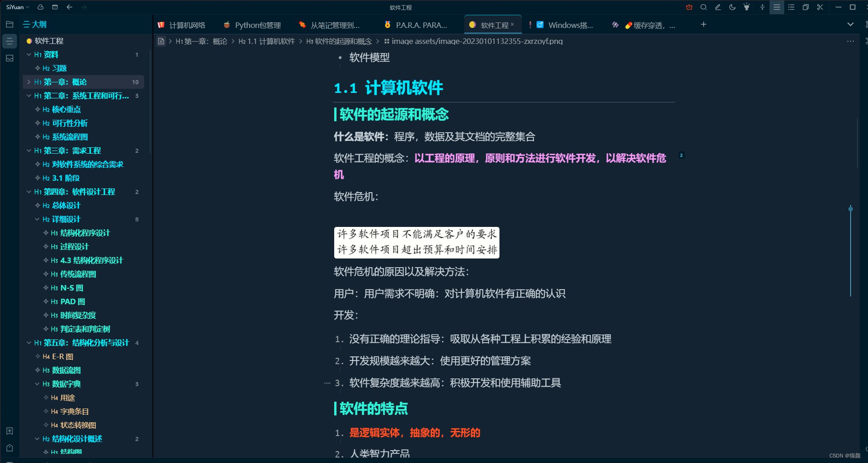The width and height of the screenshot is (868, 463).
Task: Collapse the H1 第二章 outline node
Action: [29, 96]
